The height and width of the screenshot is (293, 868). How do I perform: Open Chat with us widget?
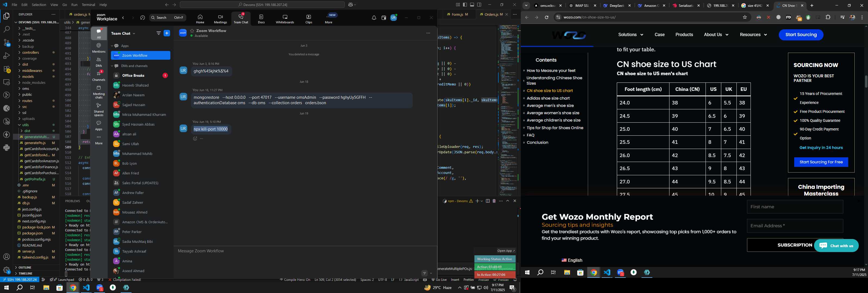tap(836, 246)
